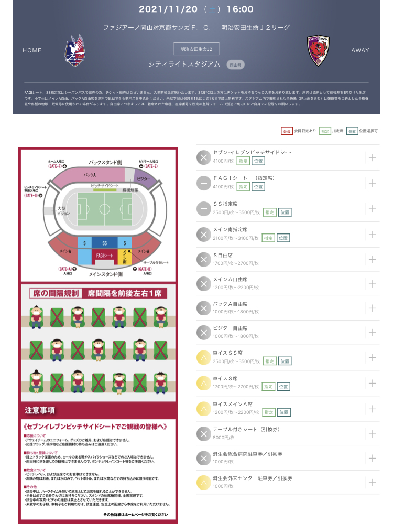
Task: Click the X status icon beside テーブル付きシート
Action: pos(203,434)
